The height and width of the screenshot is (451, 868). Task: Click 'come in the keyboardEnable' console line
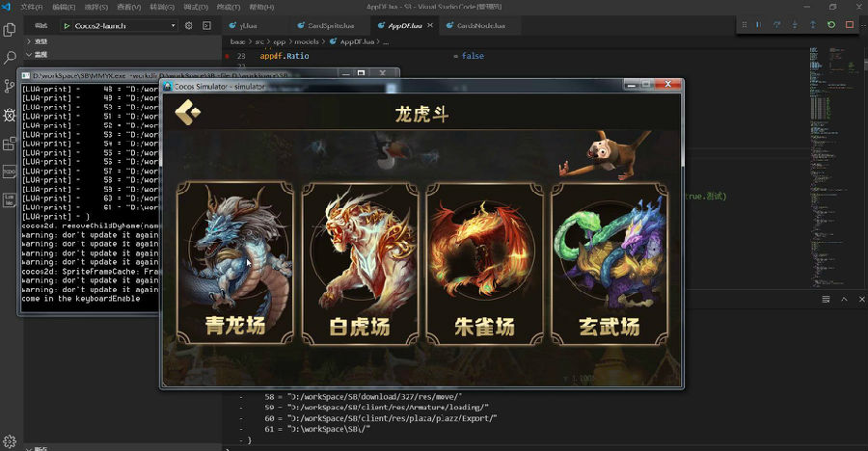(x=81, y=299)
